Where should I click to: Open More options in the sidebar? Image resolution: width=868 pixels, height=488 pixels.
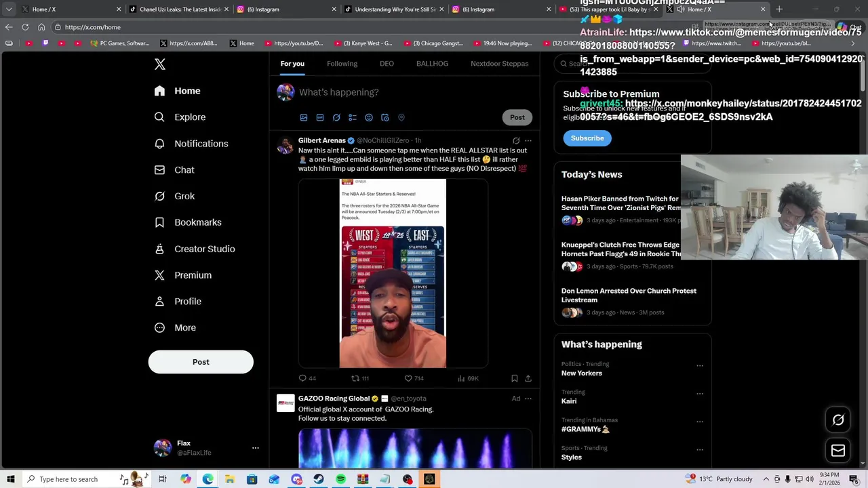(175, 328)
